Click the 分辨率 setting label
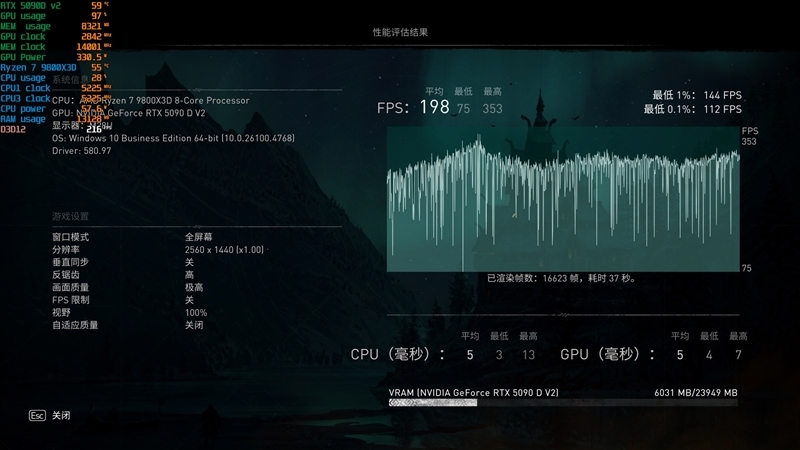Screen dimensions: 800x450 click(66, 250)
